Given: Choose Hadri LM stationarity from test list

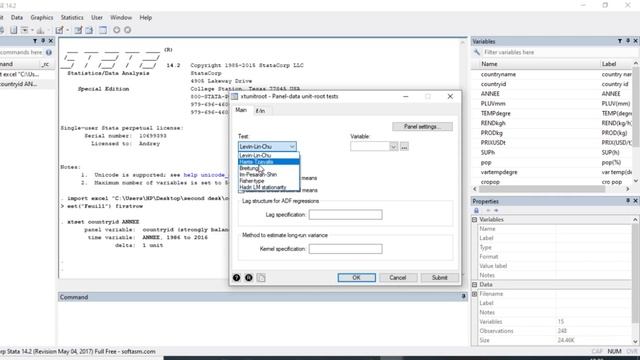Looking at the screenshot, I should [x=269, y=187].
